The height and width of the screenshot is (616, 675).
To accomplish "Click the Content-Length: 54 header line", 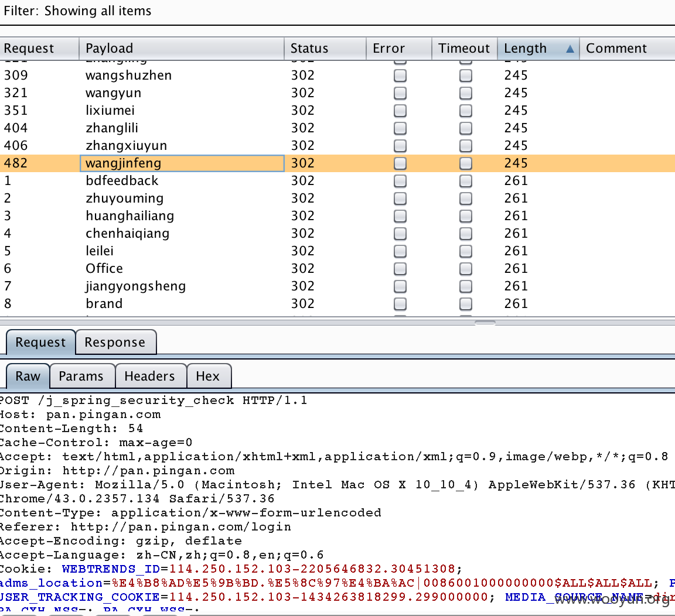I will click(x=71, y=429).
